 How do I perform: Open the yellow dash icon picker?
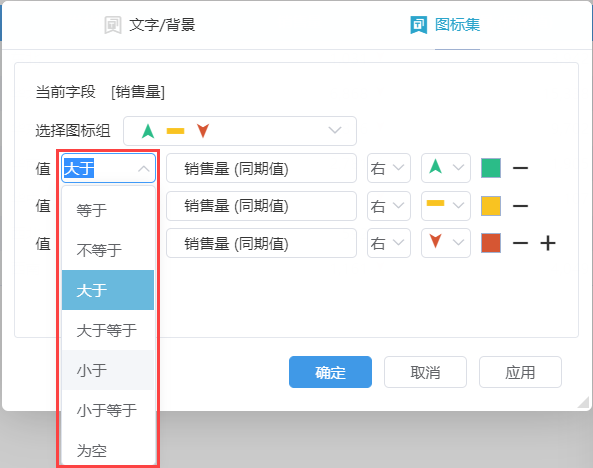coord(446,206)
